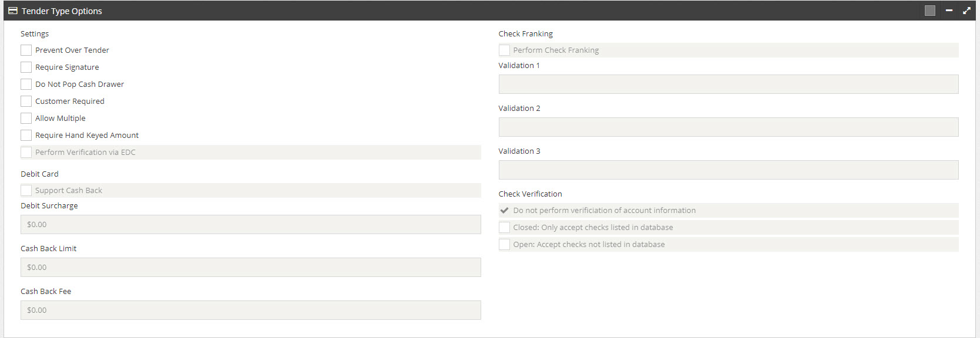This screenshot has height=338, width=980.
Task: Expand panel with the diagonal arrows icon
Action: click(x=966, y=11)
